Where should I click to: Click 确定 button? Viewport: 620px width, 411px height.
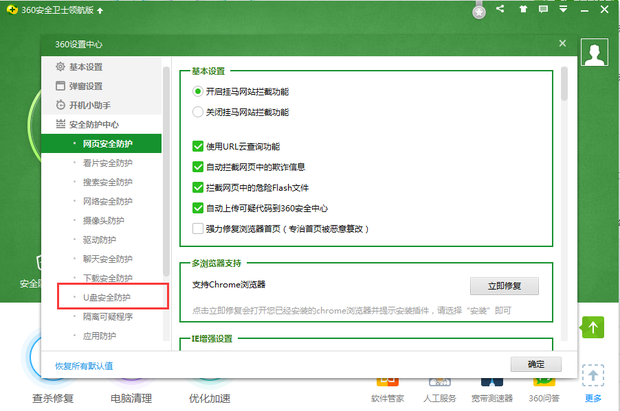536,364
